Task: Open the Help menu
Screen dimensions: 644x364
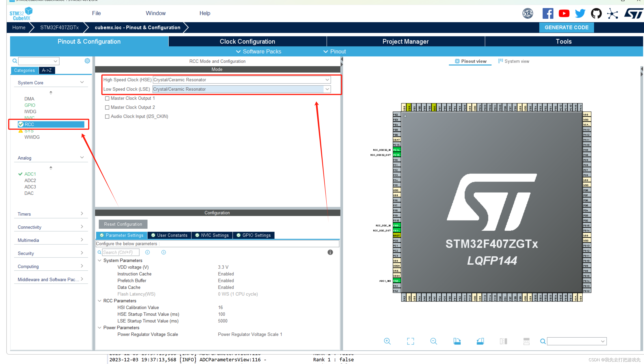Action: [x=205, y=13]
